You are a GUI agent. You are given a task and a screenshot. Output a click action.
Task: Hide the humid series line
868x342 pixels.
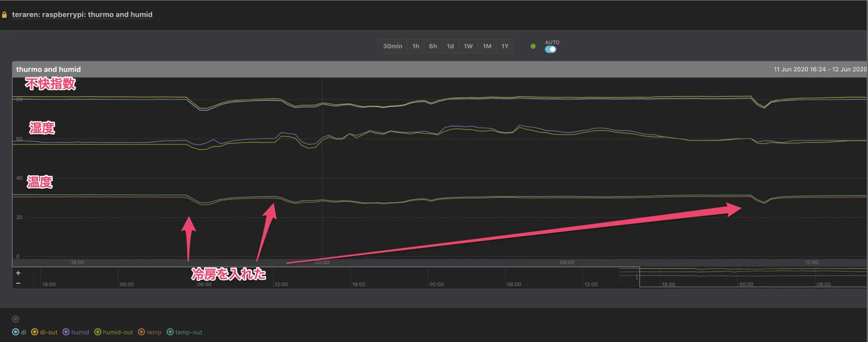coord(75,332)
